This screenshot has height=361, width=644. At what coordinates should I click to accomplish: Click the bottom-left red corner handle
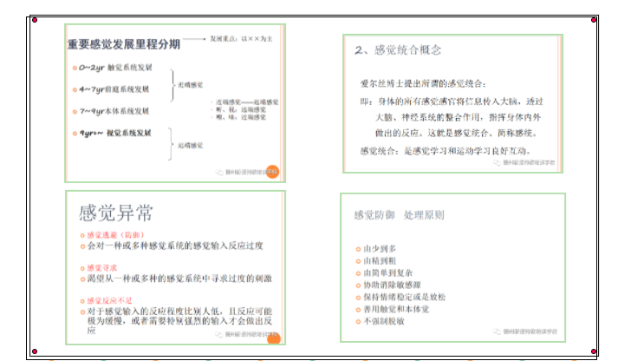click(x=34, y=351)
